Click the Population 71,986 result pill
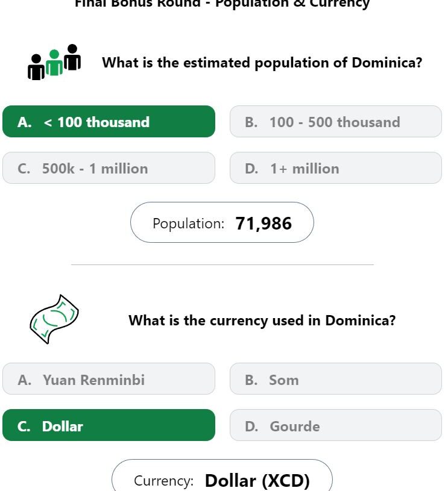Image resolution: width=448 pixels, height=491 pixels. click(222, 222)
